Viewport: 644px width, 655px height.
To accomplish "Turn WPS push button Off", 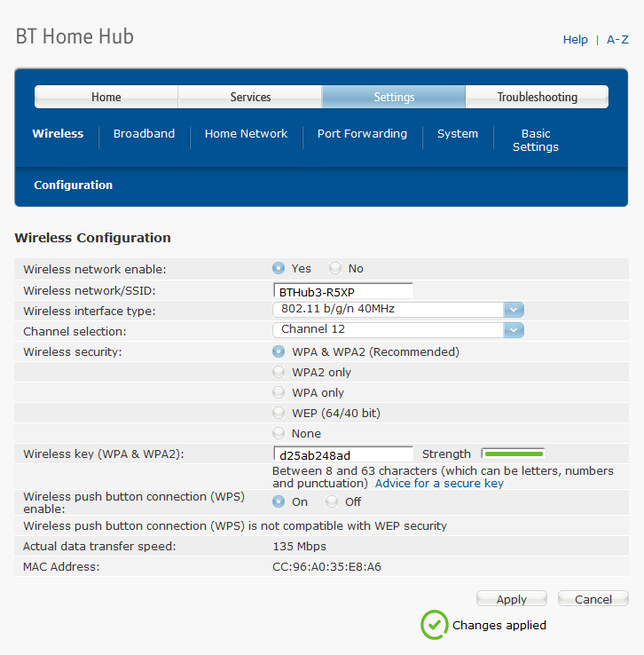I will 332,501.
